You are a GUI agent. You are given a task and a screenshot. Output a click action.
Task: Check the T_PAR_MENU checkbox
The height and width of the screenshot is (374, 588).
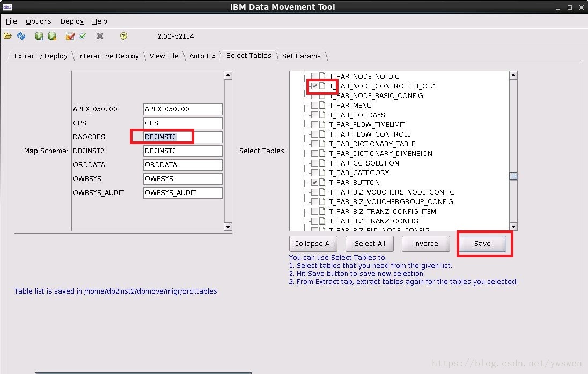coord(314,105)
